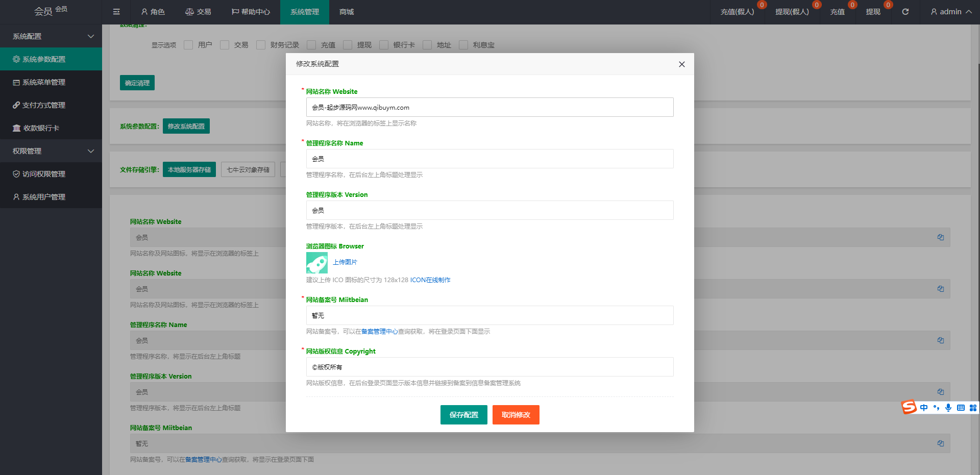Open the ICON在线制作 link
Image resolution: width=980 pixels, height=475 pixels.
pos(430,280)
